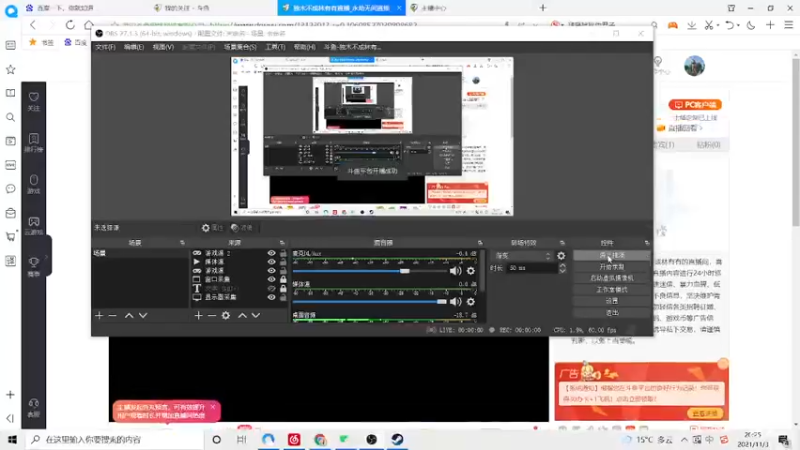Image resolution: width=800 pixels, height=450 pixels.
Task: Toggle lock on 窗口采集 source
Action: (283, 280)
